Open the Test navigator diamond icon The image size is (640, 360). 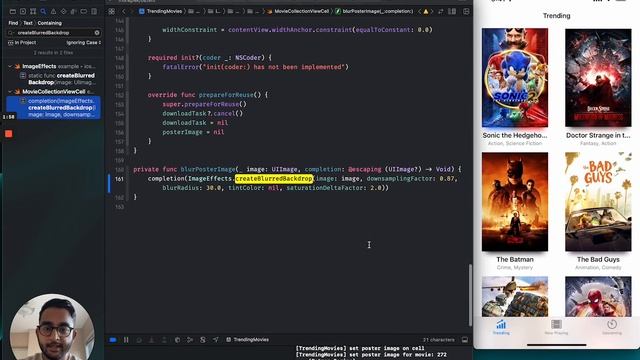pyautogui.click(x=63, y=11)
